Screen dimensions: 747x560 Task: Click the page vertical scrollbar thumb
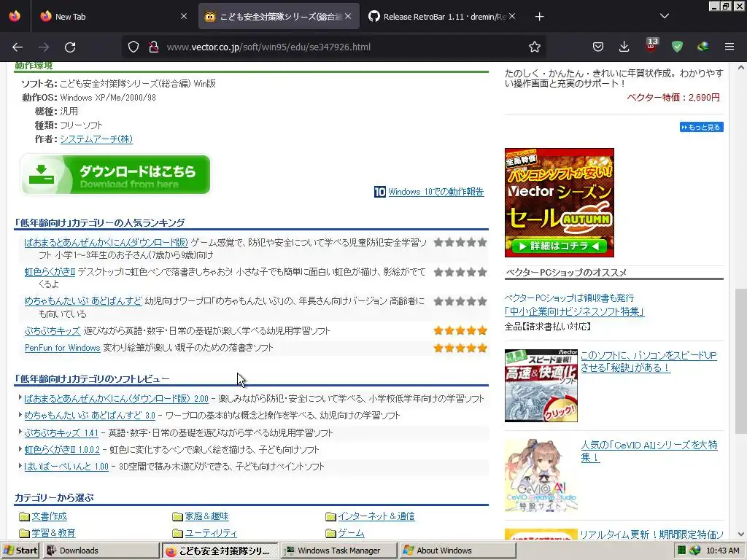[741, 360]
